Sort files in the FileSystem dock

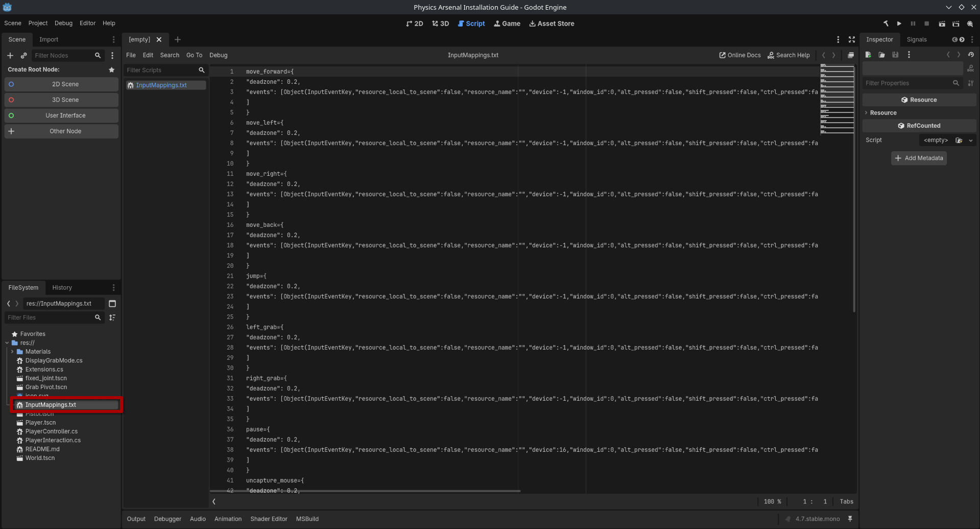[112, 317]
